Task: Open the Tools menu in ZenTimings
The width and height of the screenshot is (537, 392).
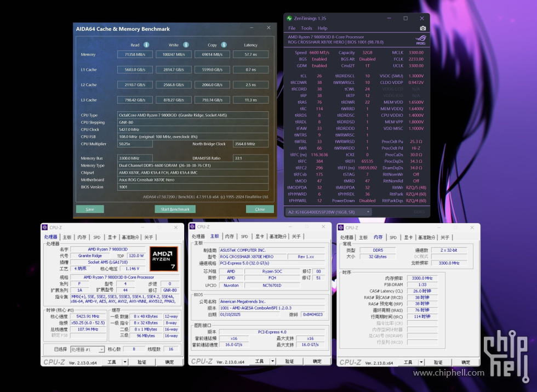Action: tap(306, 28)
